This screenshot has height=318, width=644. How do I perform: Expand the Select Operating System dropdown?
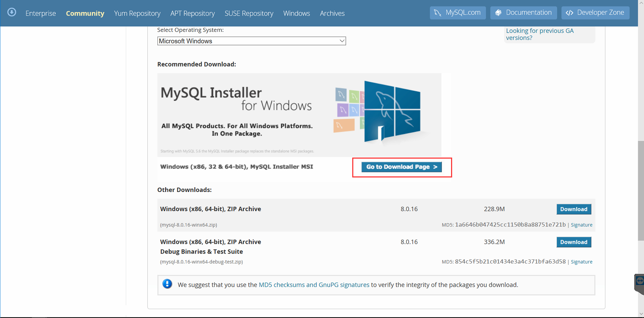click(252, 41)
